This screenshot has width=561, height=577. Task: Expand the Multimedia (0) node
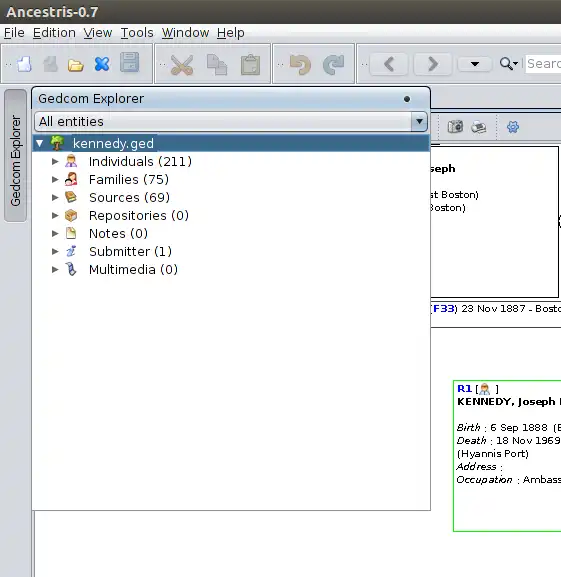tap(55, 269)
